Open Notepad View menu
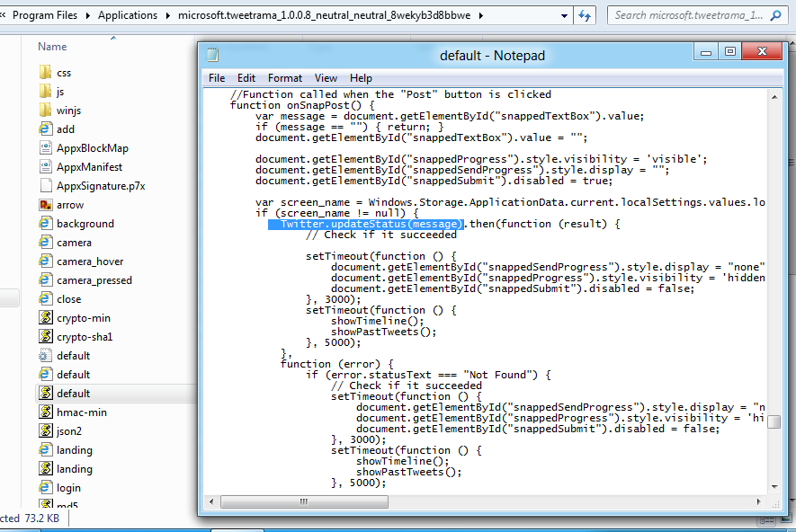 326,78
